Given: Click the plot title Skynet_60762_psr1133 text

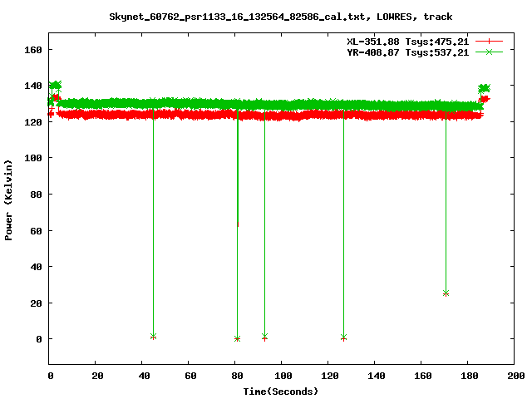Looking at the screenshot, I should coord(281,17).
